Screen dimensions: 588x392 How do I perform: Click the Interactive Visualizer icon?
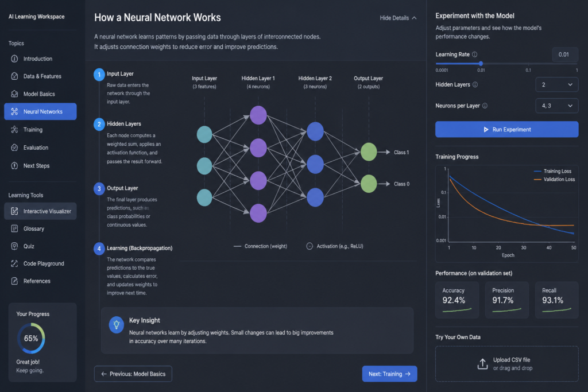[14, 211]
